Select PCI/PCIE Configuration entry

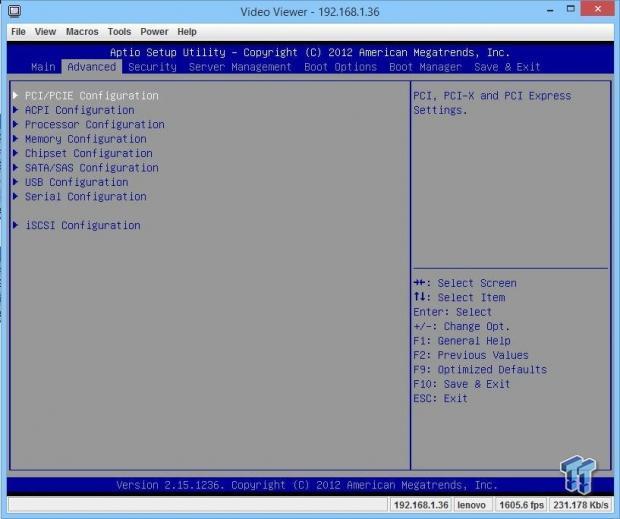coord(91,96)
